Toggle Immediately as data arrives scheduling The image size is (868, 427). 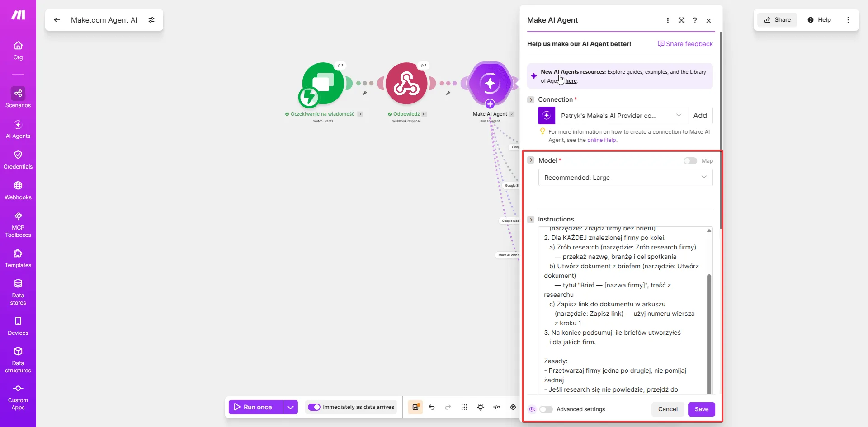click(314, 407)
